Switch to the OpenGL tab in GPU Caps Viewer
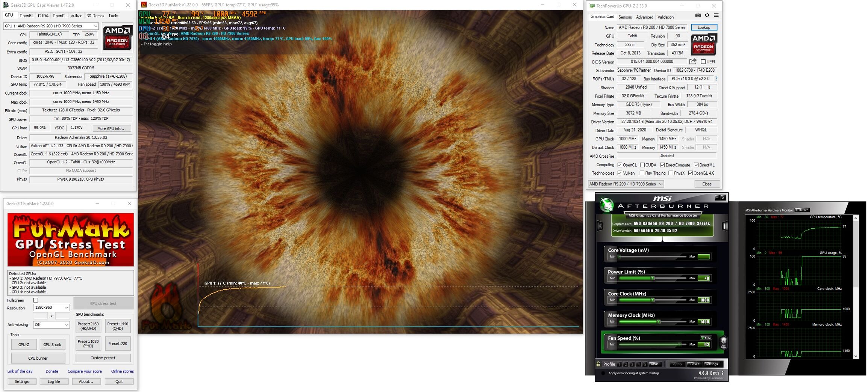This screenshot has height=392, width=868. click(x=27, y=16)
